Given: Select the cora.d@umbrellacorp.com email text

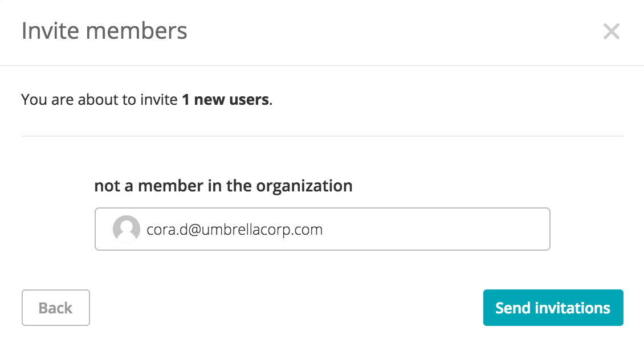Looking at the screenshot, I should click(x=234, y=229).
